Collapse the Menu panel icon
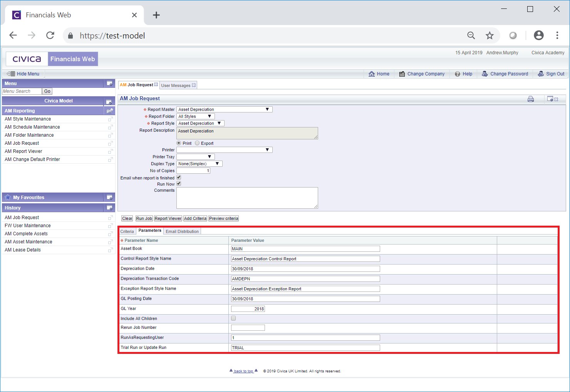 pyautogui.click(x=109, y=83)
